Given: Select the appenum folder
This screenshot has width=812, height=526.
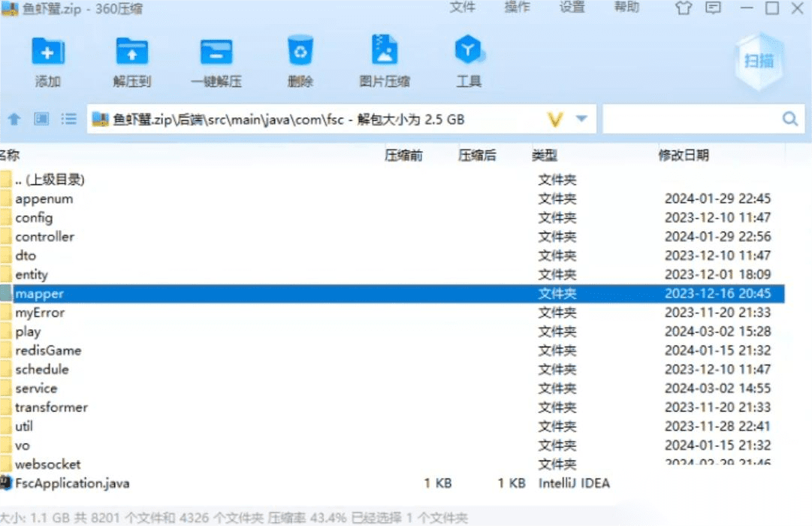Looking at the screenshot, I should pyautogui.click(x=392, y=198).
